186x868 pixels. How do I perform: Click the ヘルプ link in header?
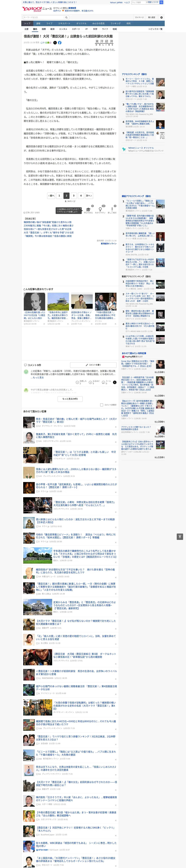[127, 2]
